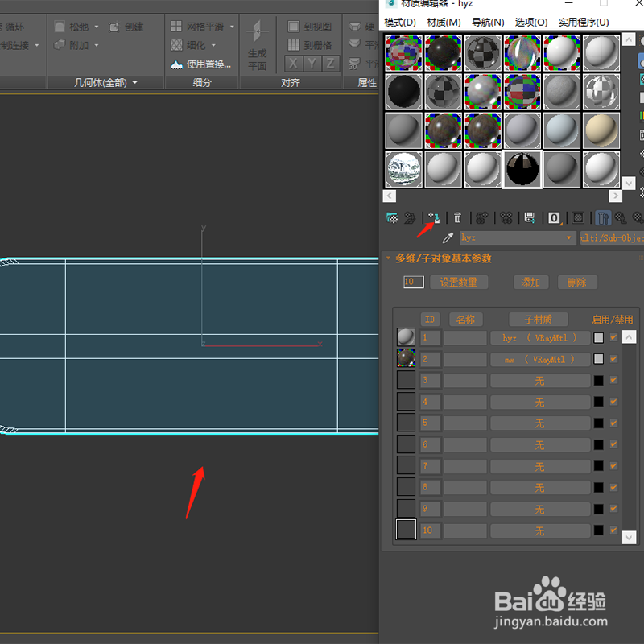Open the 细化 dropdown arrow

[x=213, y=45]
